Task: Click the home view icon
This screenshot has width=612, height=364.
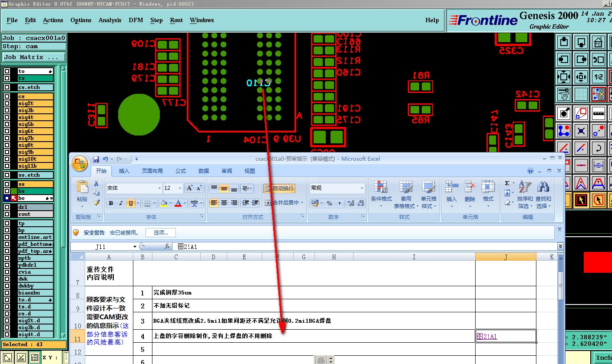Action: pyautogui.click(x=599, y=42)
